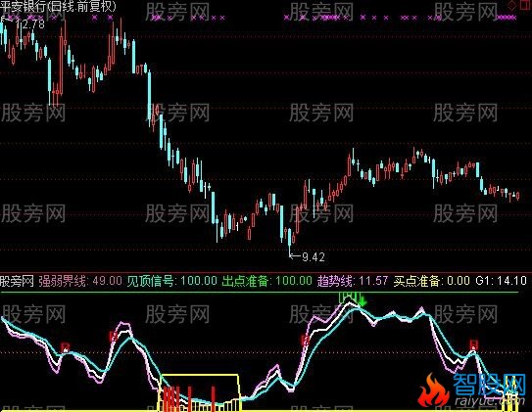Open the 股旁网 indicator name label
This screenshot has height=412, width=532.
[17, 281]
